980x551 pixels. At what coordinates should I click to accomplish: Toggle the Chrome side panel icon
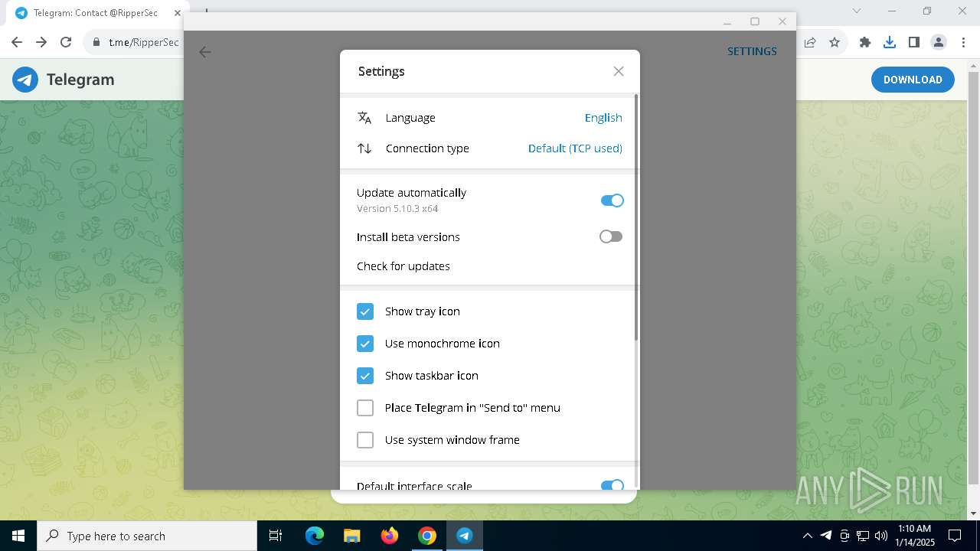point(913,42)
